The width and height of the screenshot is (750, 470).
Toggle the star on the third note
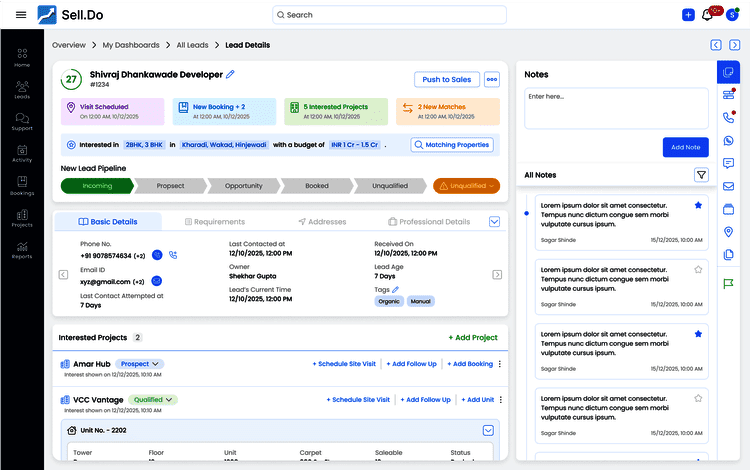698,333
